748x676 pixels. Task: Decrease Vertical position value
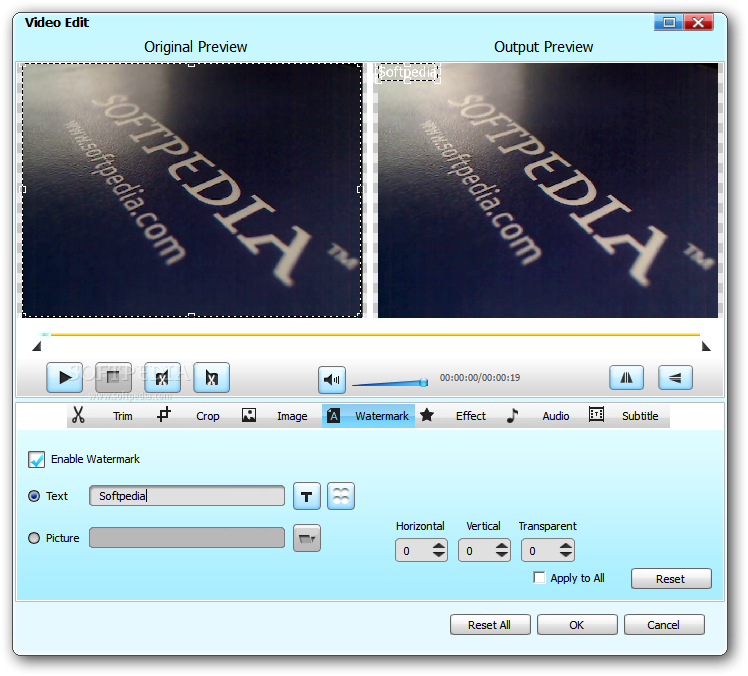(502, 555)
